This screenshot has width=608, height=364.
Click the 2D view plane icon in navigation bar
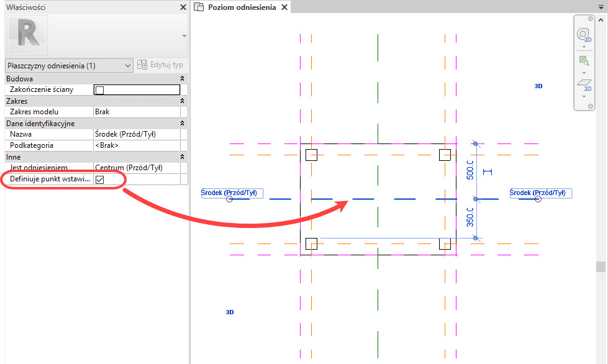pos(584,84)
